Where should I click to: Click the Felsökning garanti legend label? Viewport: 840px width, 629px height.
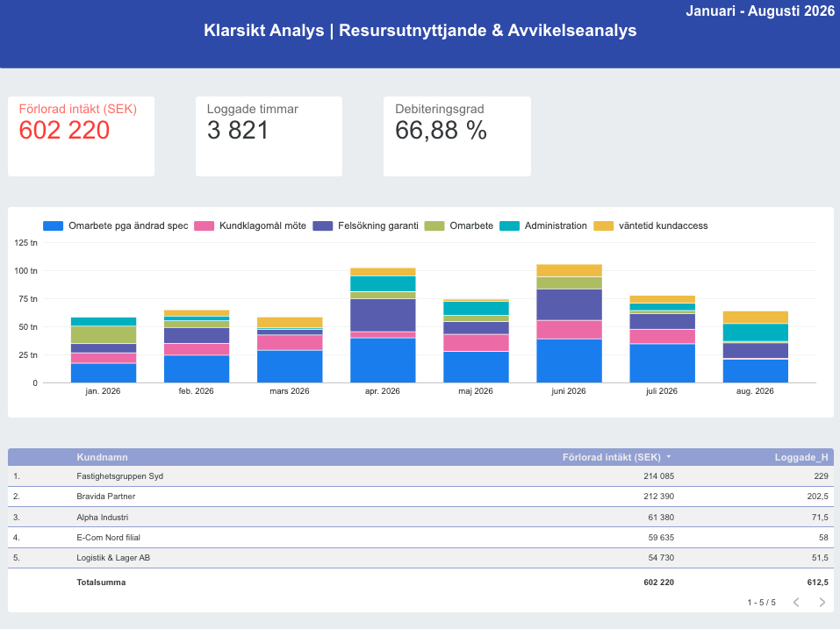click(x=378, y=226)
